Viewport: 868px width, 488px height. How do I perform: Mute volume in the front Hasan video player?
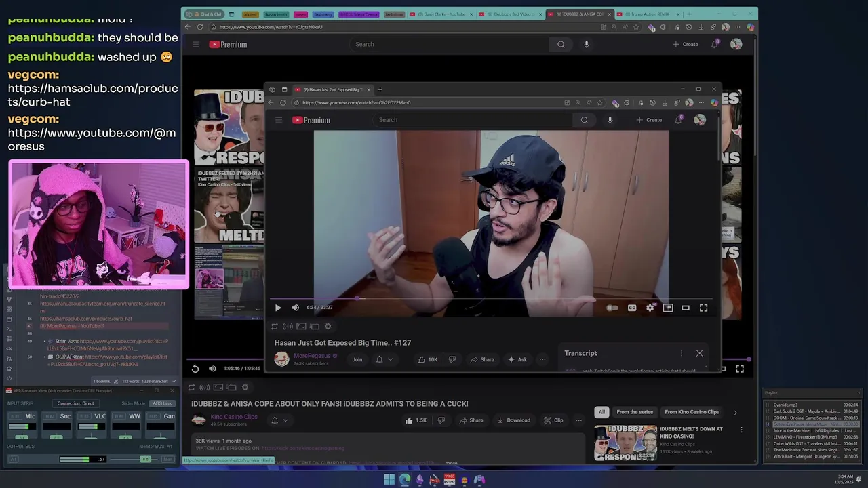click(295, 308)
